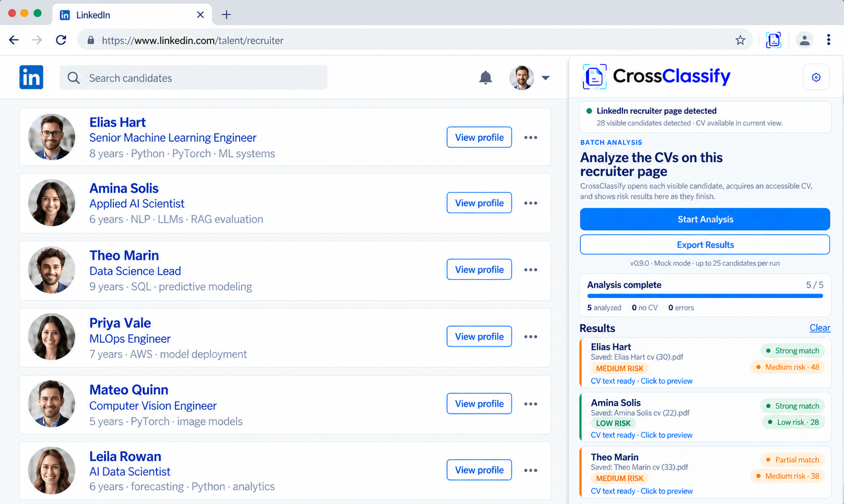Click the browser address bar URL

pos(192,41)
